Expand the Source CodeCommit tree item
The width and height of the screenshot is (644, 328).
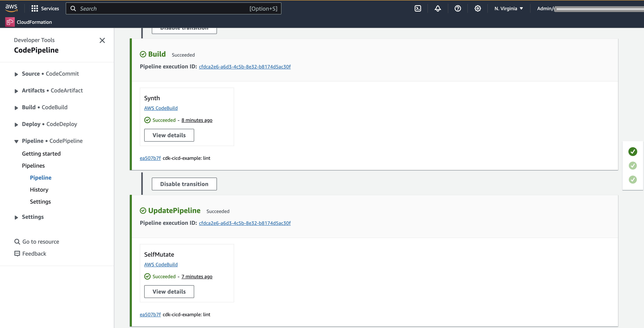click(16, 74)
